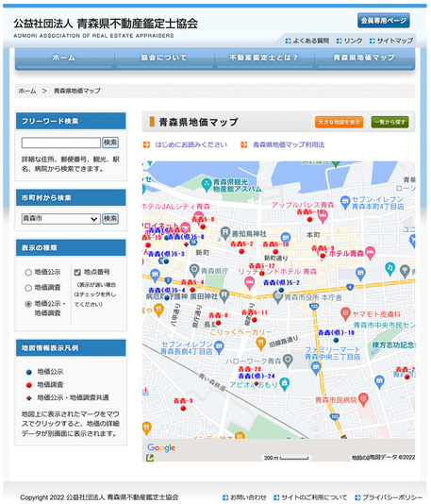Click ホーム in the breadcrumb
Screen dimensions: 431x504
27,91
